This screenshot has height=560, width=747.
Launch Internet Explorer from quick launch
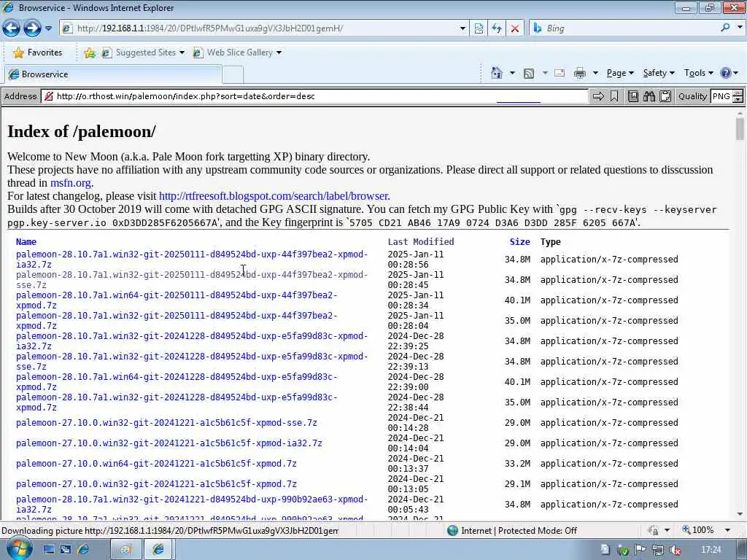83,550
